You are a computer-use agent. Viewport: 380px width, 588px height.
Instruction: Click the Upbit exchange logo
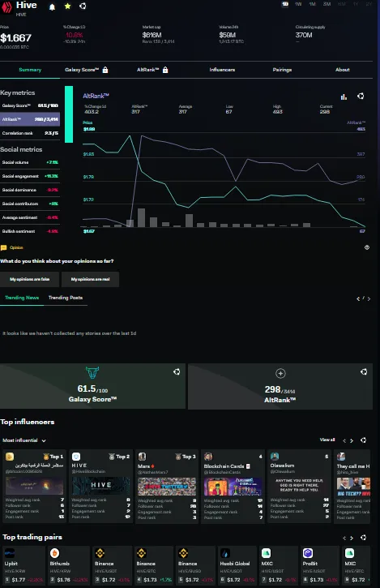[10, 553]
